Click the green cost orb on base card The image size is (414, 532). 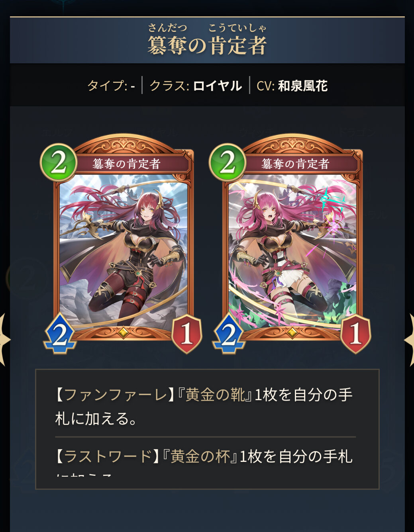(59, 162)
